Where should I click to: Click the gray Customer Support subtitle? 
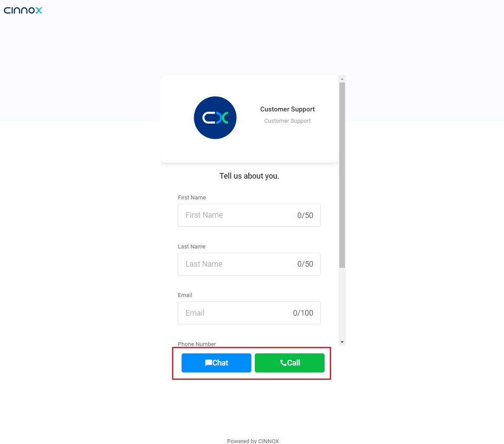pos(287,121)
